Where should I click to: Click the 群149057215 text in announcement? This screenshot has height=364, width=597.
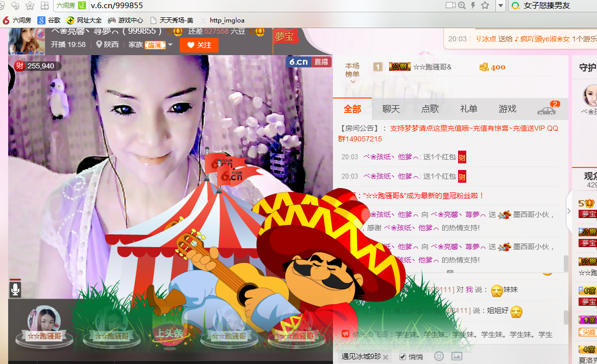360,139
